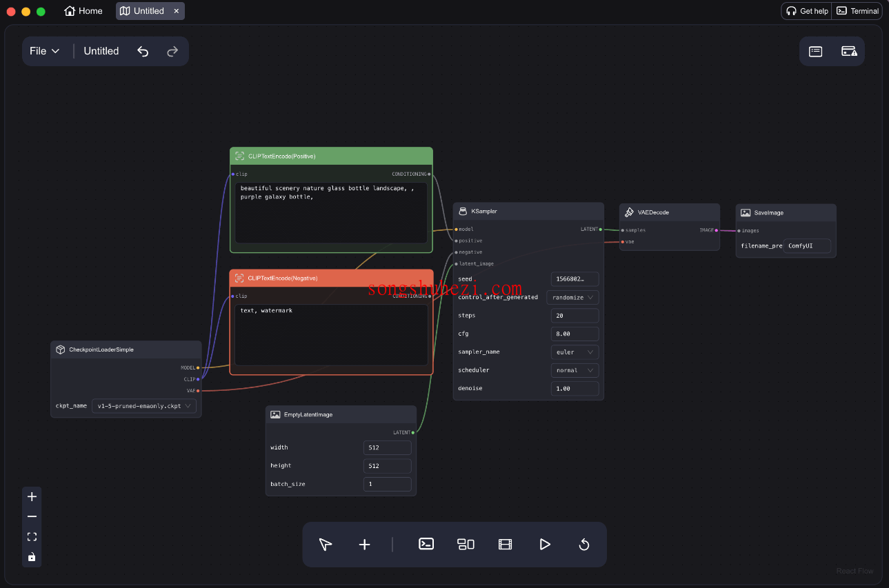889x588 pixels.
Task: Open the Terminal button at top right
Action: pyautogui.click(x=857, y=11)
